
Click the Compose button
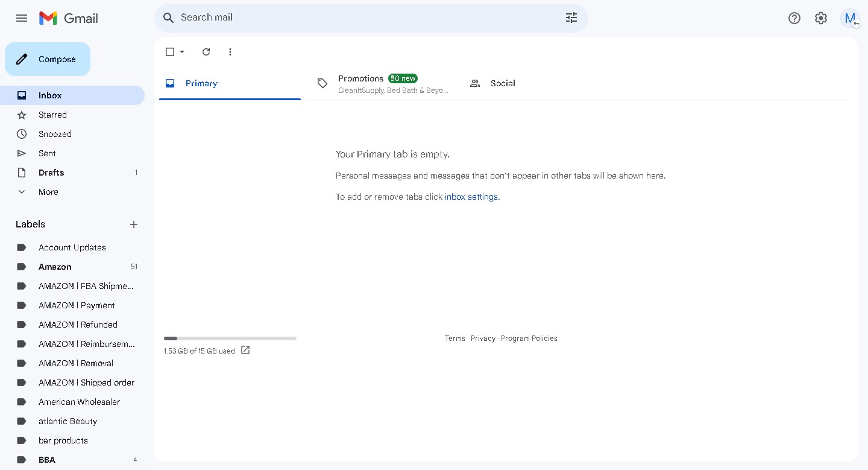click(x=48, y=59)
